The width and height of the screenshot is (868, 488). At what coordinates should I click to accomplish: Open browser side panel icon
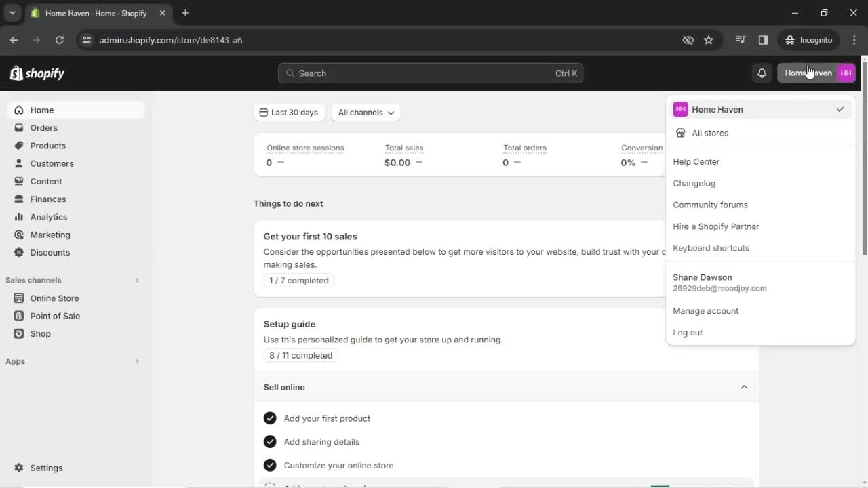pos(763,40)
